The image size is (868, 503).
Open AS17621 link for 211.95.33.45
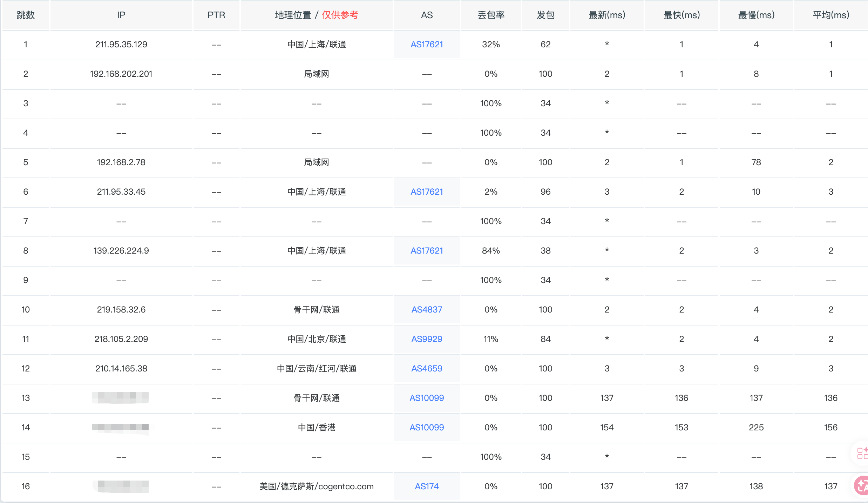point(427,192)
